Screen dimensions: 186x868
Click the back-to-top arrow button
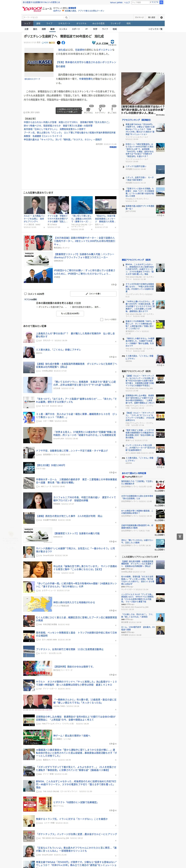click(x=180, y=536)
